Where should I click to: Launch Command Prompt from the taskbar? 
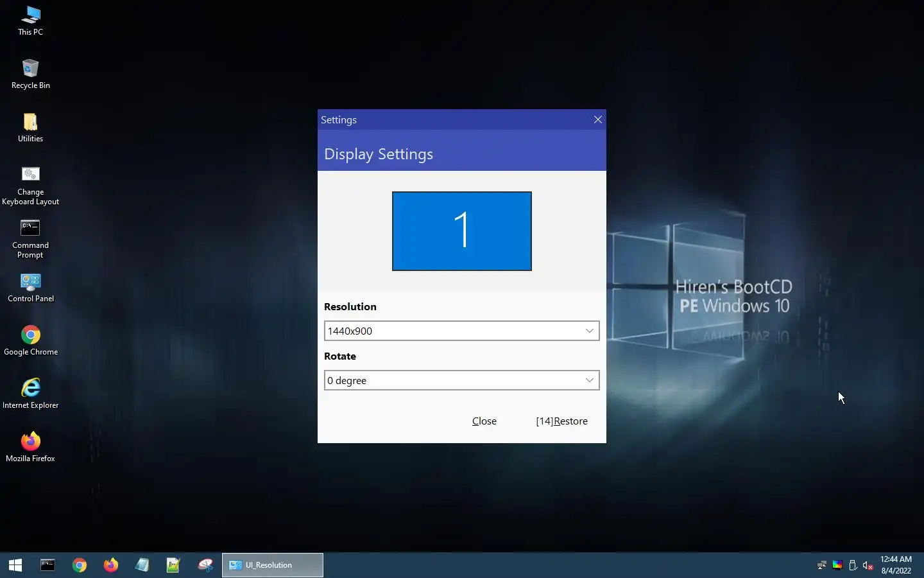coord(47,565)
